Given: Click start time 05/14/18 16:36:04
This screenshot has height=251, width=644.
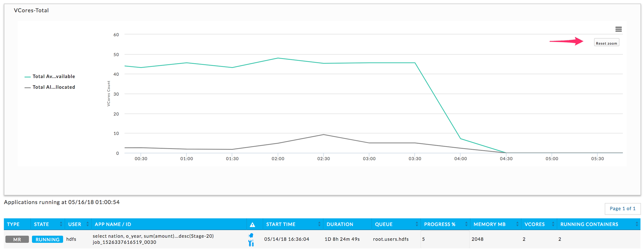Looking at the screenshot, I should point(287,239).
